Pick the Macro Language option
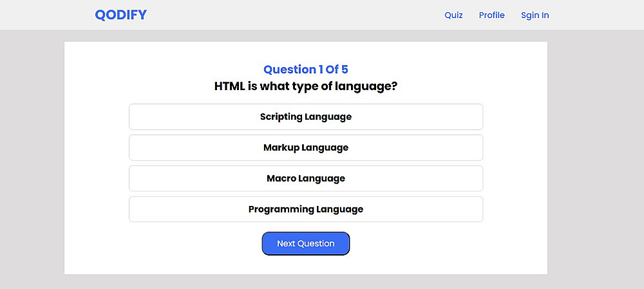Screen dimensions: 644x289 306,178
